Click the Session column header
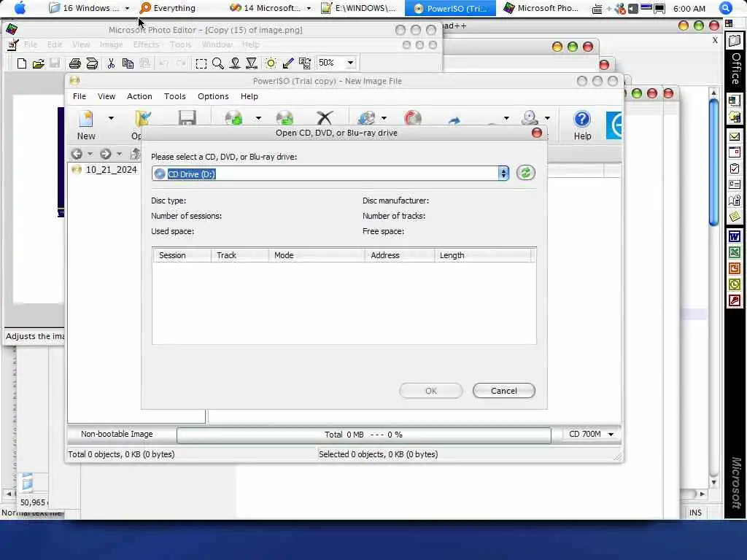The width and height of the screenshot is (747, 560). coord(182,255)
